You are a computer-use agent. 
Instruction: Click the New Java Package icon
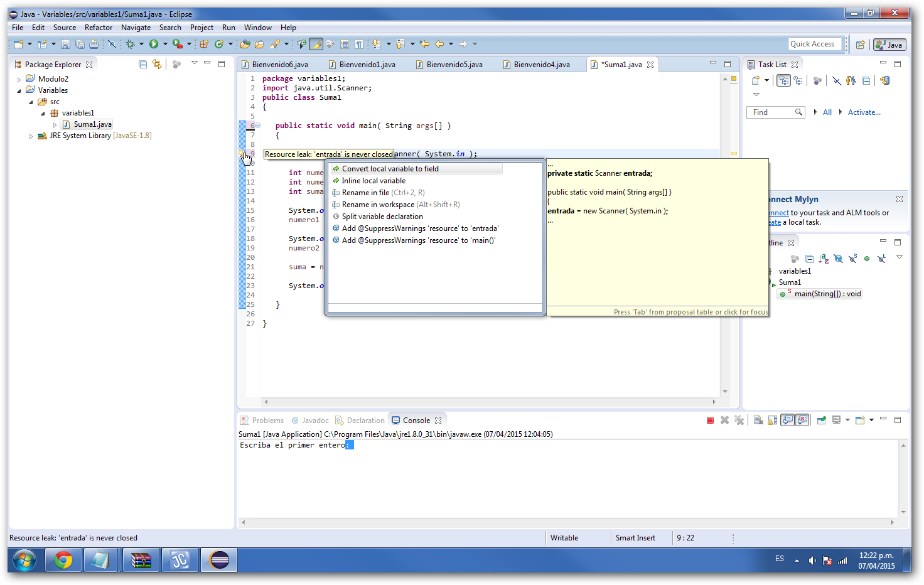tap(204, 44)
